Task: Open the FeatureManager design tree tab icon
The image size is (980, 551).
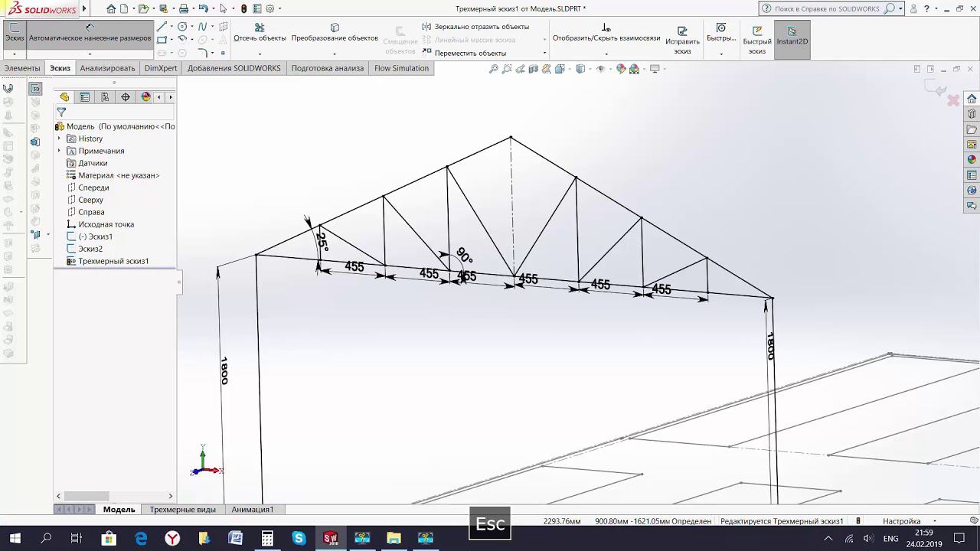Action: click(x=64, y=97)
